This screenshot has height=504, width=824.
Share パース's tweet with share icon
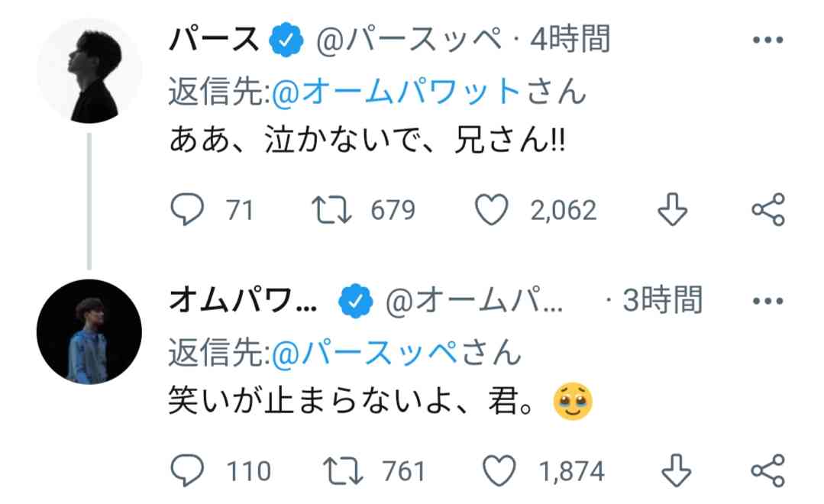pyautogui.click(x=767, y=210)
